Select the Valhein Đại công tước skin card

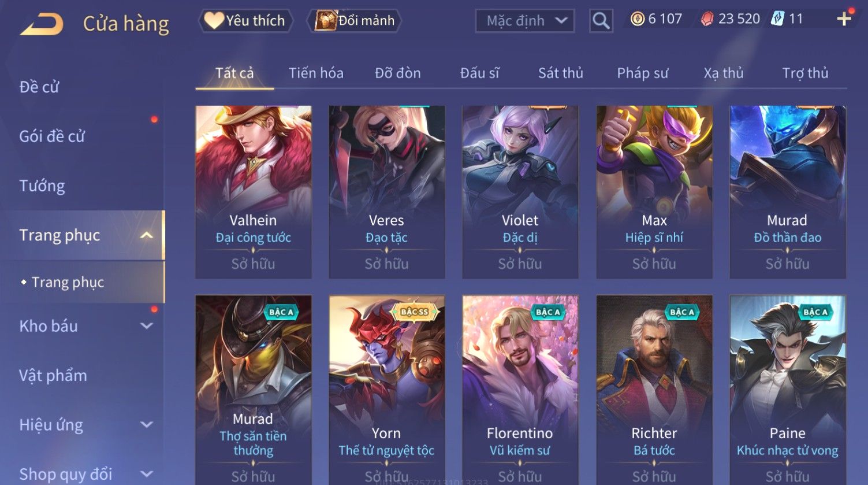pos(254,192)
